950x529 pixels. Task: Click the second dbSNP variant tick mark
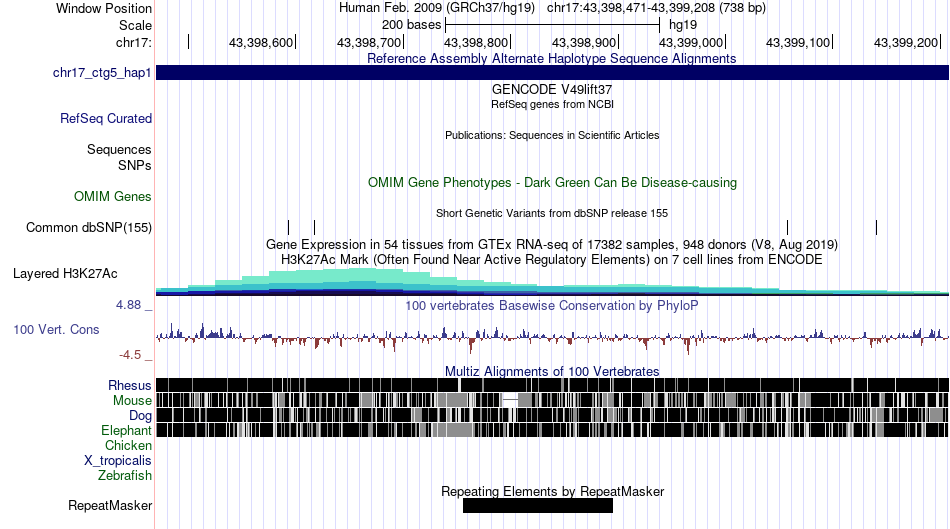314,227
